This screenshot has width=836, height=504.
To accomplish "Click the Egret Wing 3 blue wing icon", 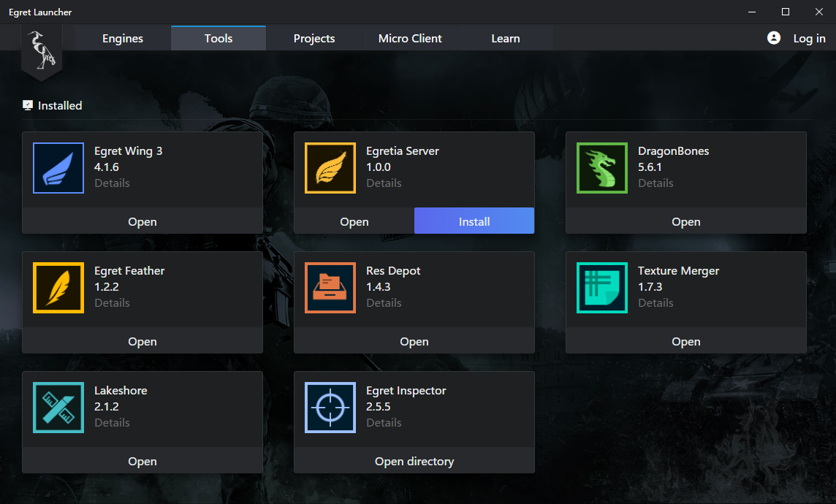I will 58,168.
